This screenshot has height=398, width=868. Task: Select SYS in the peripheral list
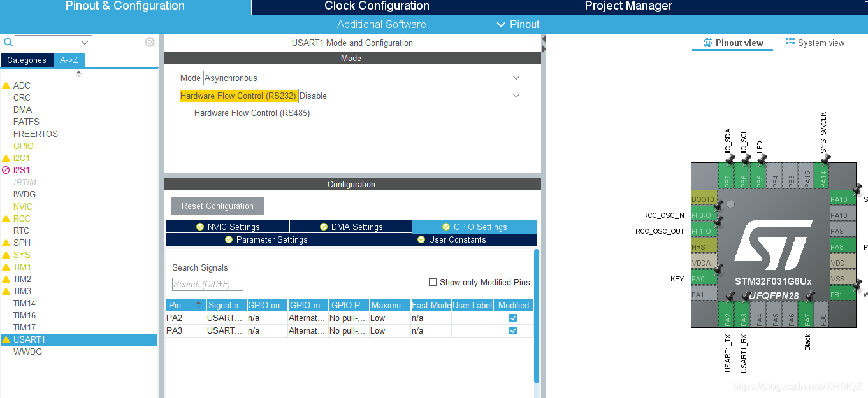click(x=22, y=255)
